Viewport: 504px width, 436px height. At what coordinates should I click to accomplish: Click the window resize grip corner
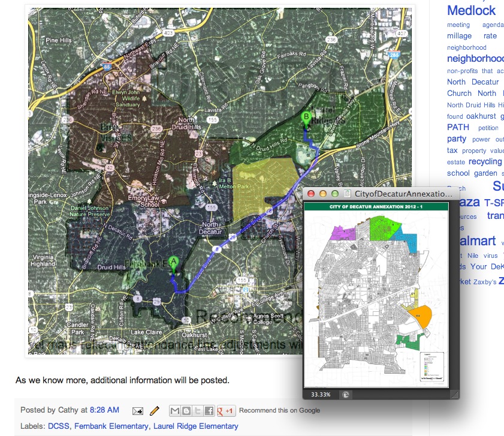(x=455, y=395)
